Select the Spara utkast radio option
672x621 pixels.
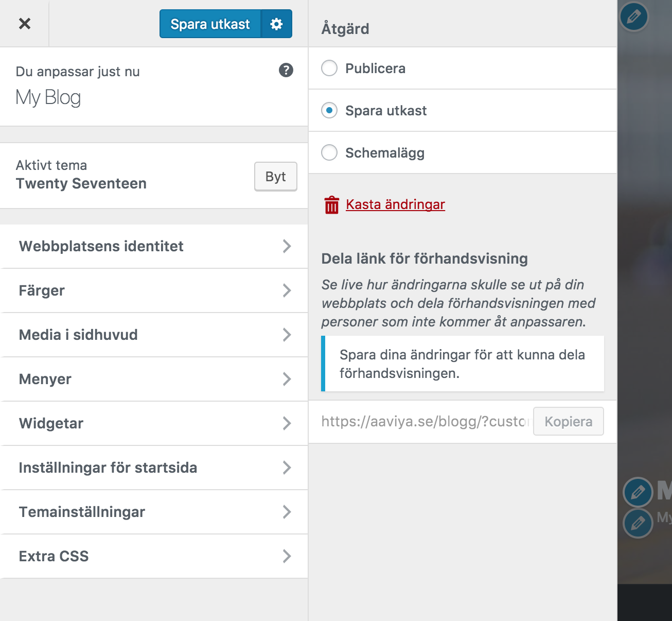tap(329, 110)
